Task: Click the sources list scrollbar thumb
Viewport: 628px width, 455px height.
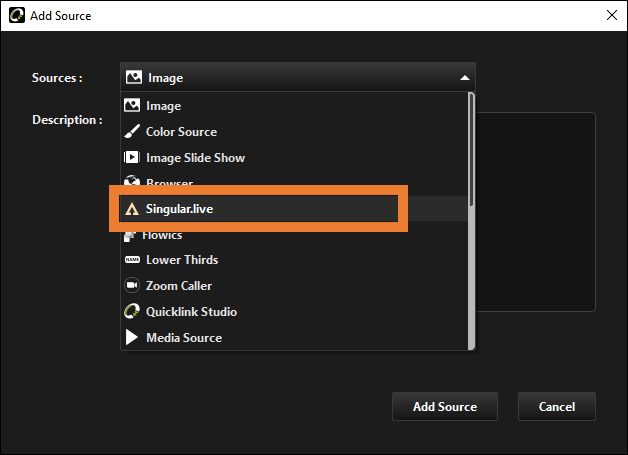Action: point(471,149)
